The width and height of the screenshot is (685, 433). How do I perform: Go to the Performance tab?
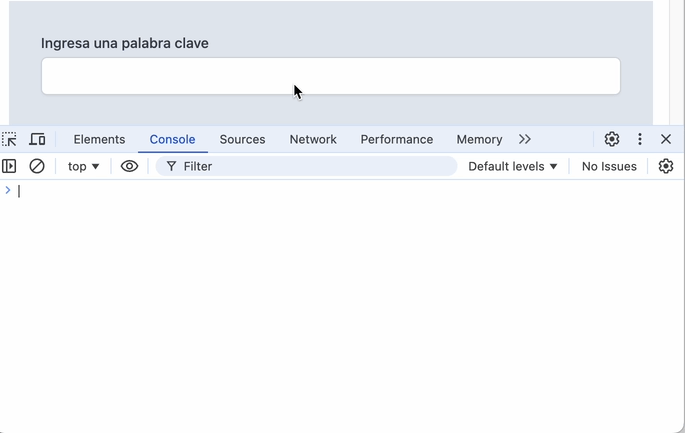coord(397,139)
